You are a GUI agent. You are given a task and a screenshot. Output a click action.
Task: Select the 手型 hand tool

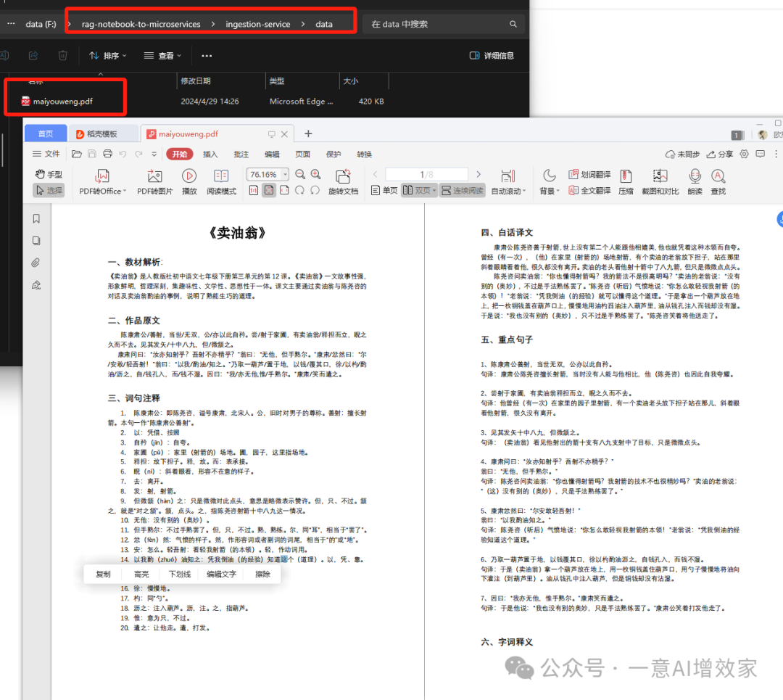tap(49, 175)
